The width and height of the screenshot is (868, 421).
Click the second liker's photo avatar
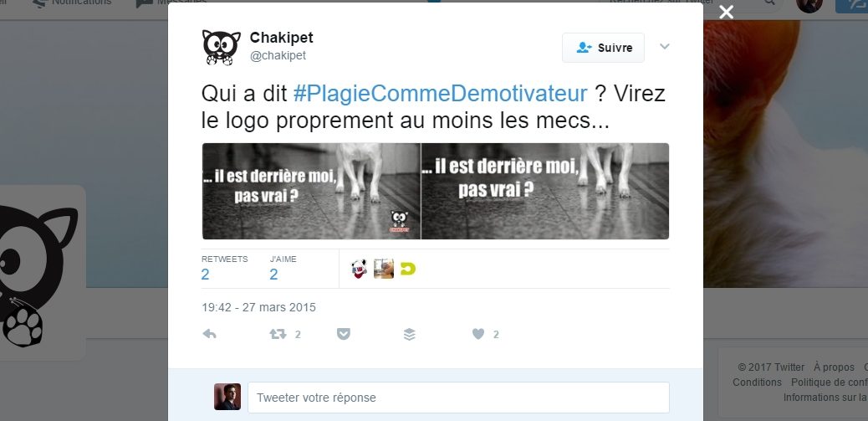pos(384,269)
